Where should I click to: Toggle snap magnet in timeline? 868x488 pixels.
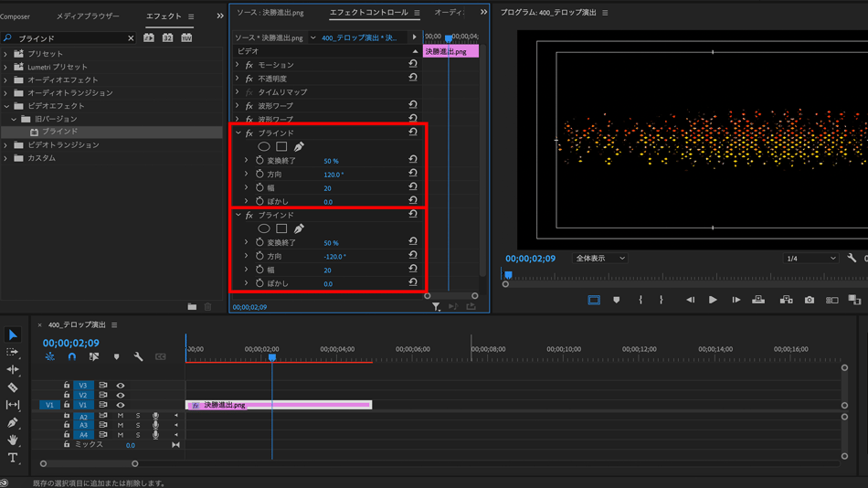point(72,357)
